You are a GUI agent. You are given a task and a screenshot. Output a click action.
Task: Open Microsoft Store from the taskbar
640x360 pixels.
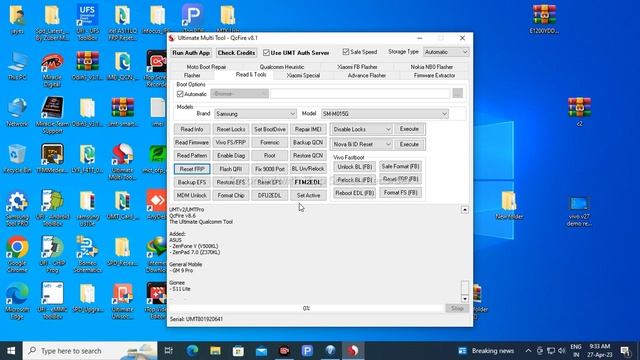(x=238, y=351)
